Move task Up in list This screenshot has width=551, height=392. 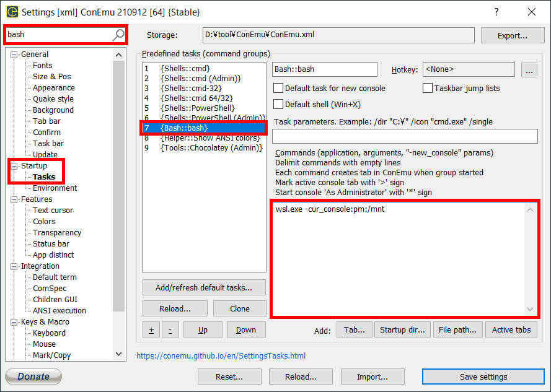click(203, 330)
